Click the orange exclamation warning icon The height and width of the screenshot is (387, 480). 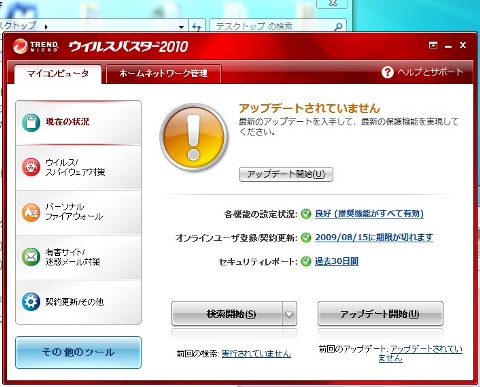(x=194, y=137)
